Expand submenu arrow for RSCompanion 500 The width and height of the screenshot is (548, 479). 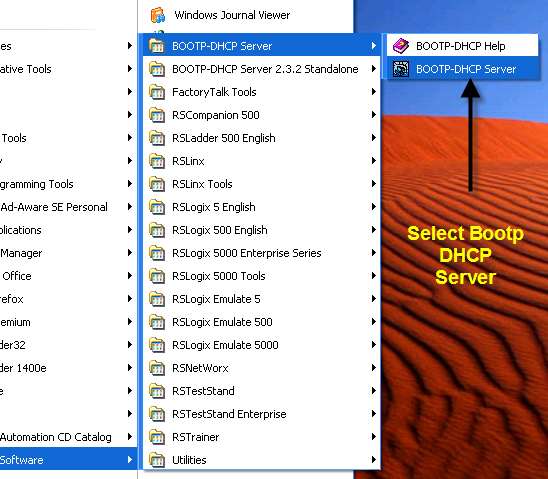point(374,115)
